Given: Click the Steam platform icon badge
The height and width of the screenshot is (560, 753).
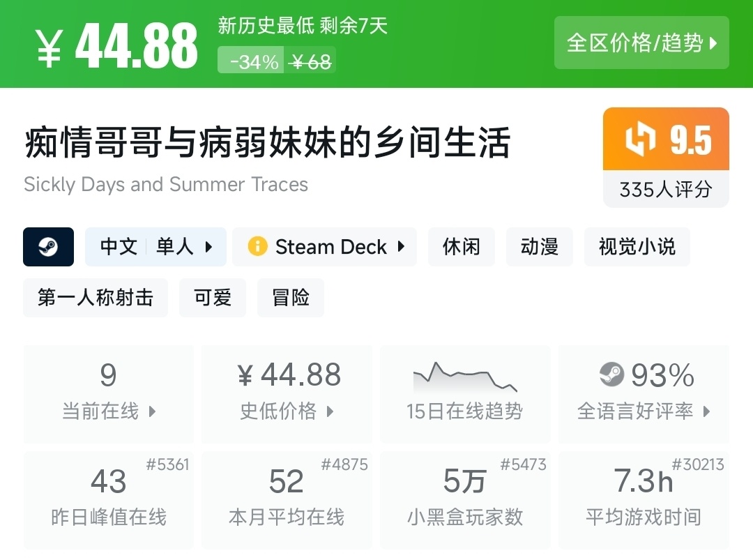Looking at the screenshot, I should pyautogui.click(x=48, y=247).
